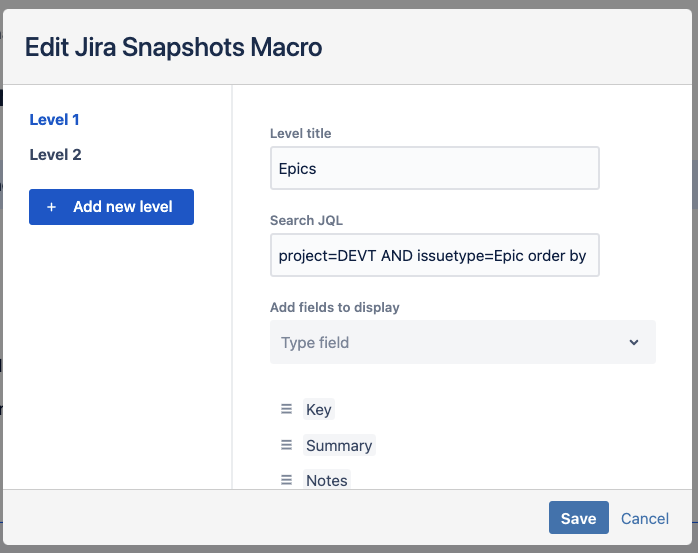Click into the Search JQL input field
Image resolution: width=698 pixels, height=553 pixels.
[x=434, y=256]
